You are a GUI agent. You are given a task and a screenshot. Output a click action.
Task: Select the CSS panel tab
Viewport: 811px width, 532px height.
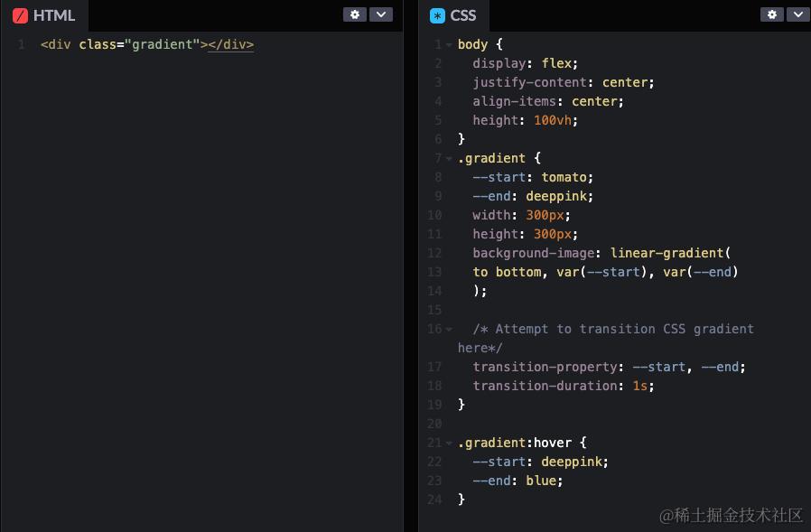[x=453, y=15]
